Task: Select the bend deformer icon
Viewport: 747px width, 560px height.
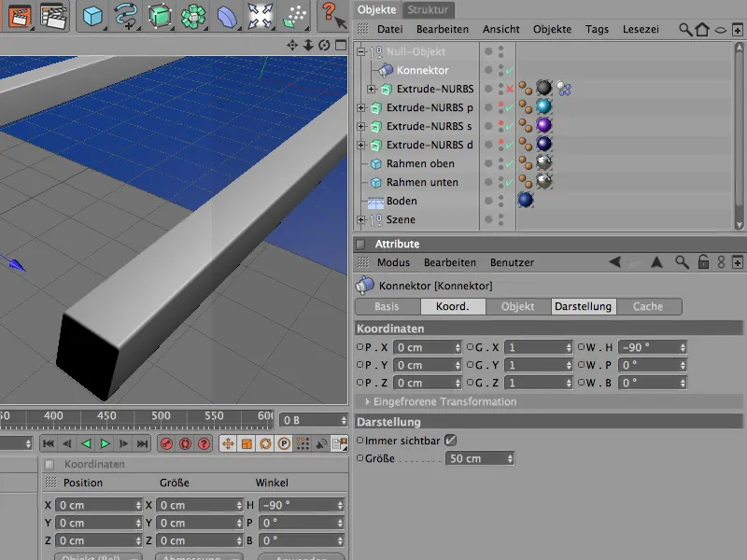Action: pos(227,16)
